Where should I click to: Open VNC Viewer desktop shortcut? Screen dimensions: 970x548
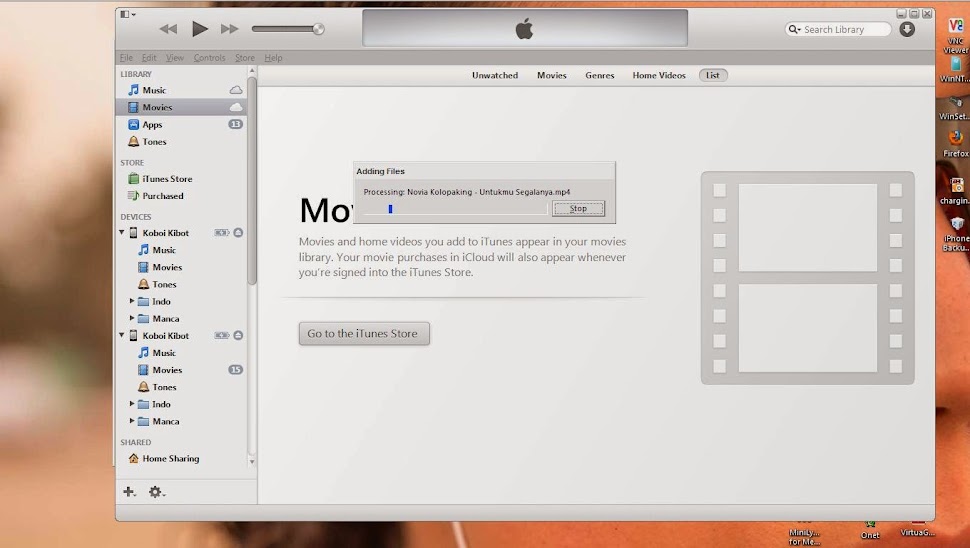tap(956, 35)
